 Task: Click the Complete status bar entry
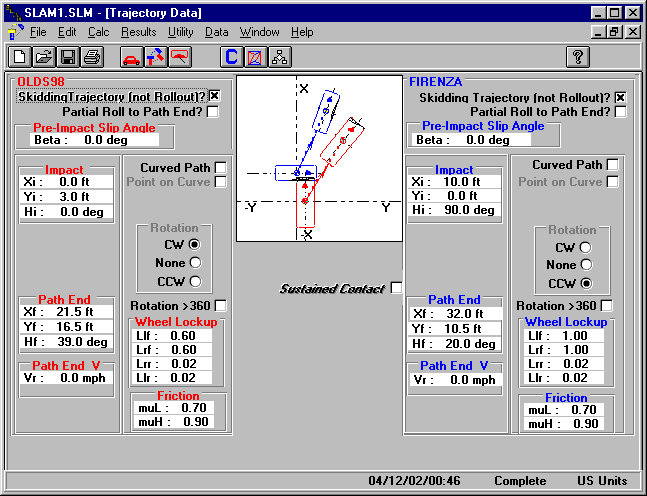click(520, 481)
